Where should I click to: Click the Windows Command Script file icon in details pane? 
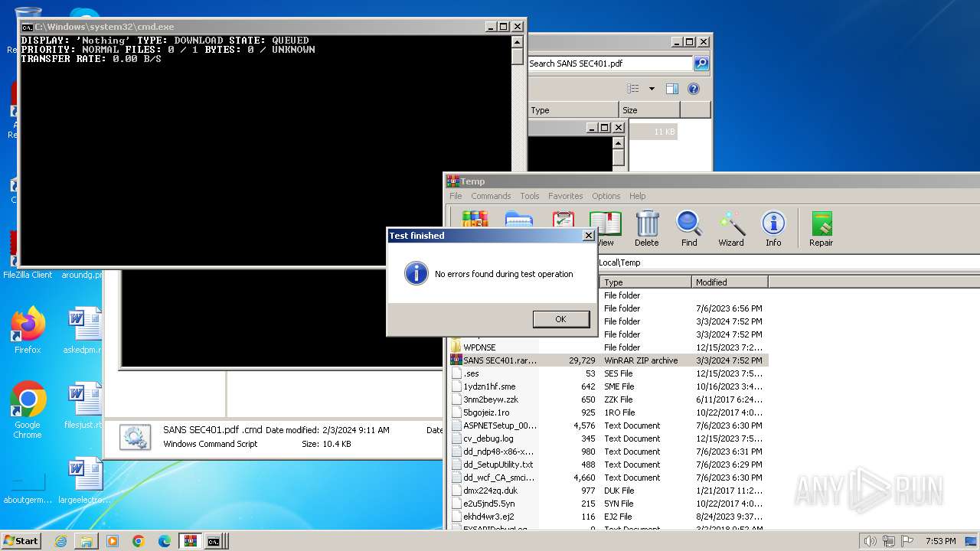click(x=136, y=437)
